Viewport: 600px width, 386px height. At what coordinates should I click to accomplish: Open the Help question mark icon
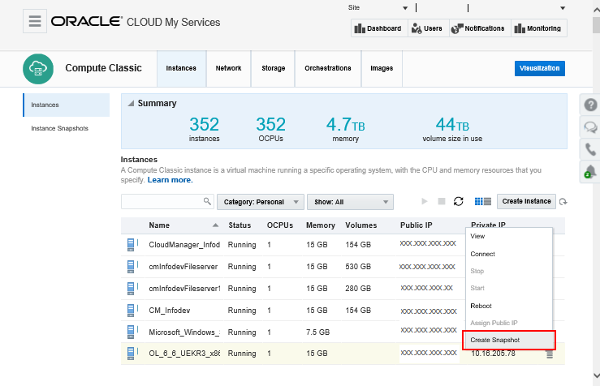[x=590, y=104]
